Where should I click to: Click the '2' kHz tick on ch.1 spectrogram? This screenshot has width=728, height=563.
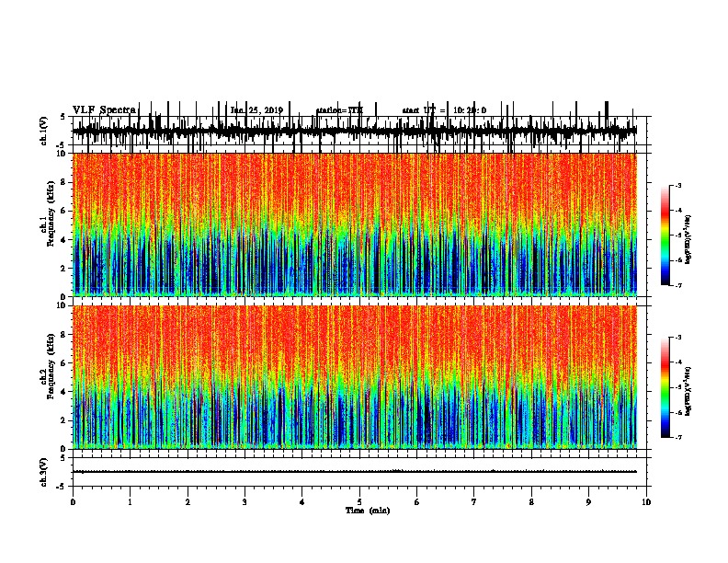[x=63, y=268]
